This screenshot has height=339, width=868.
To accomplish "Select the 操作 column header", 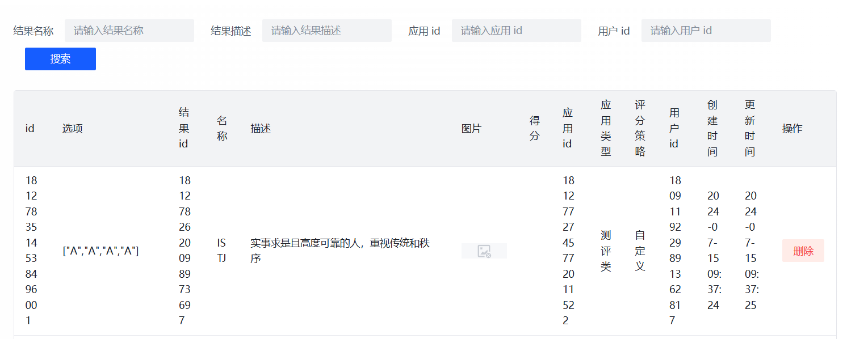I will [792, 129].
